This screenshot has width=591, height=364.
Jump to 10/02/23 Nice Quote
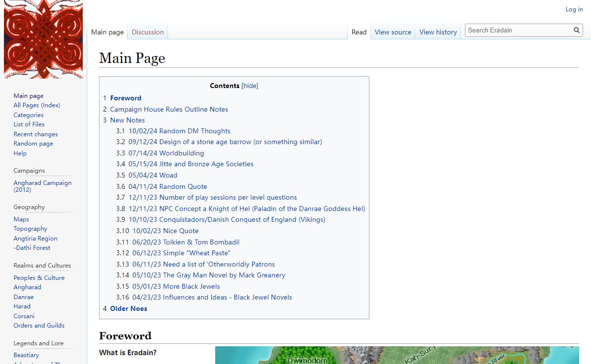pyautogui.click(x=165, y=231)
